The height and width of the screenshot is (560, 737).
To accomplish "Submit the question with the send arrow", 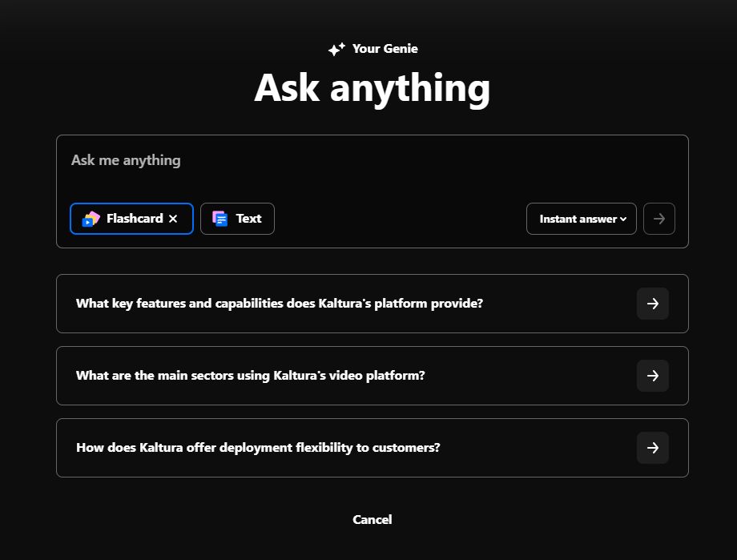I will [x=659, y=219].
